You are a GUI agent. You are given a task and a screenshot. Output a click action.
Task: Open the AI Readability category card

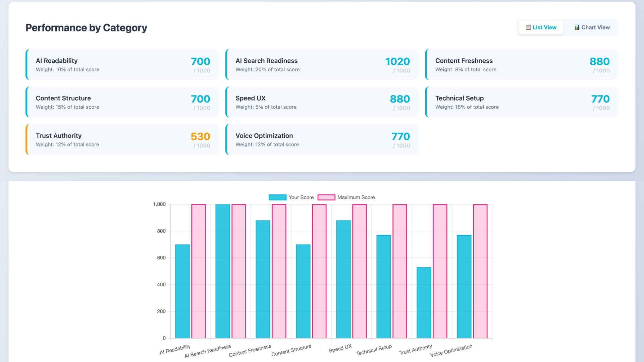coord(122,64)
